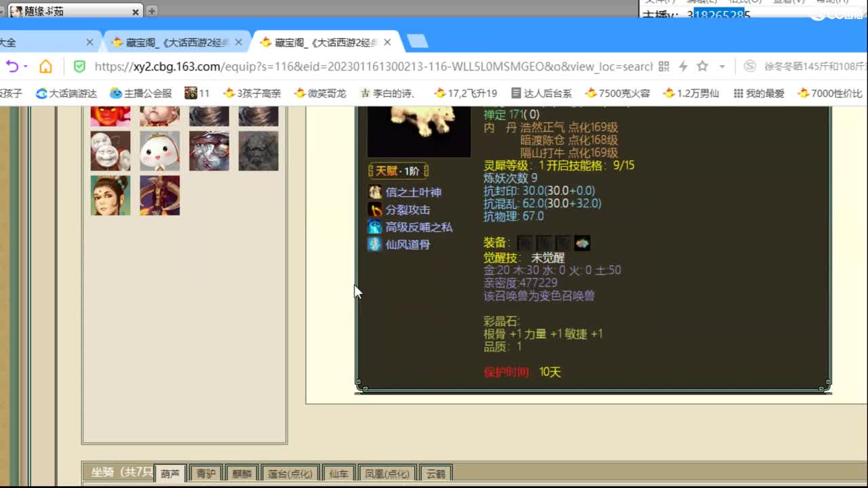This screenshot has height=488, width=868.
Task: Select the 仙车 mount tab
Action: (x=338, y=474)
